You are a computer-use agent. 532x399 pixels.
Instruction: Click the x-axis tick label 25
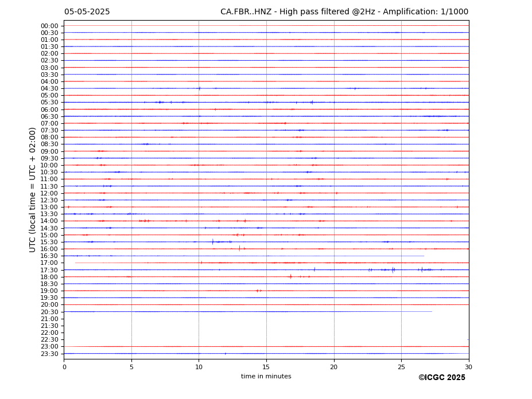click(x=401, y=367)
